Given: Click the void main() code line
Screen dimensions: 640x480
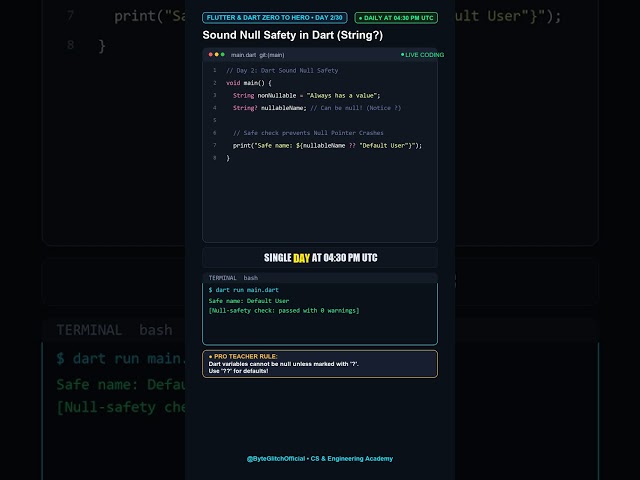Looking at the screenshot, I should 249,83.
